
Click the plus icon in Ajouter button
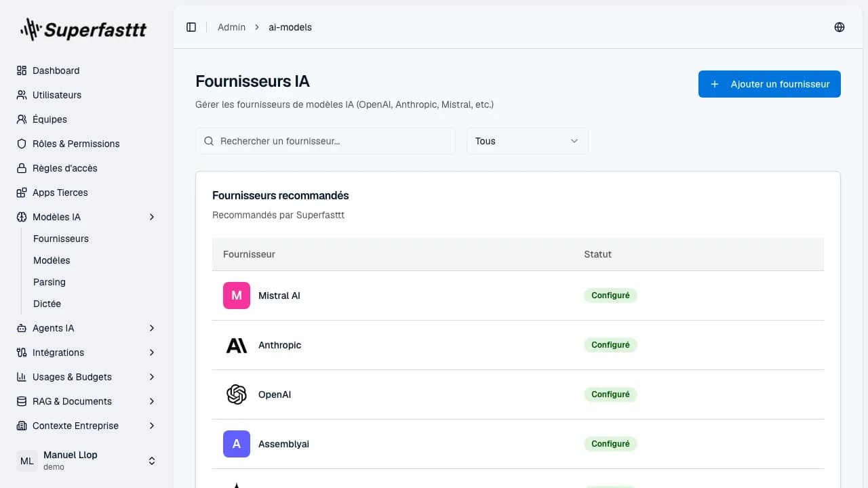tap(715, 84)
